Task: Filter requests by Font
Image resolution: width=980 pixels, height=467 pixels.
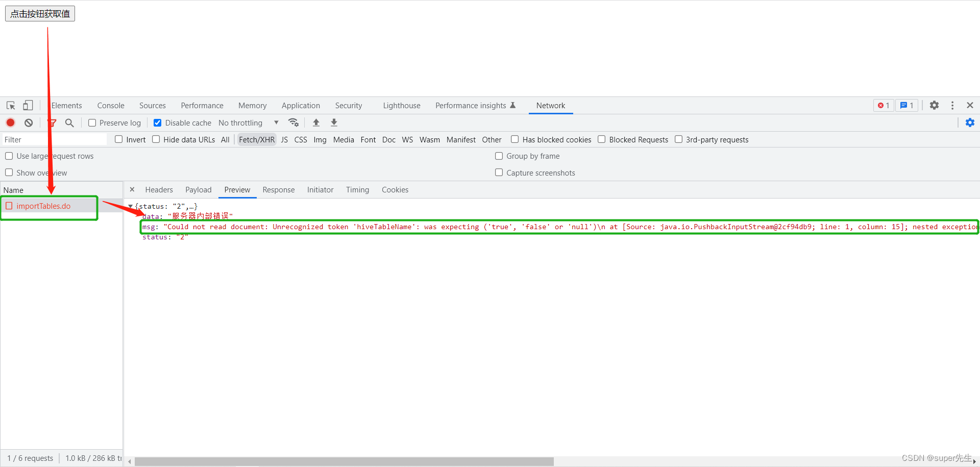Action: coord(368,139)
